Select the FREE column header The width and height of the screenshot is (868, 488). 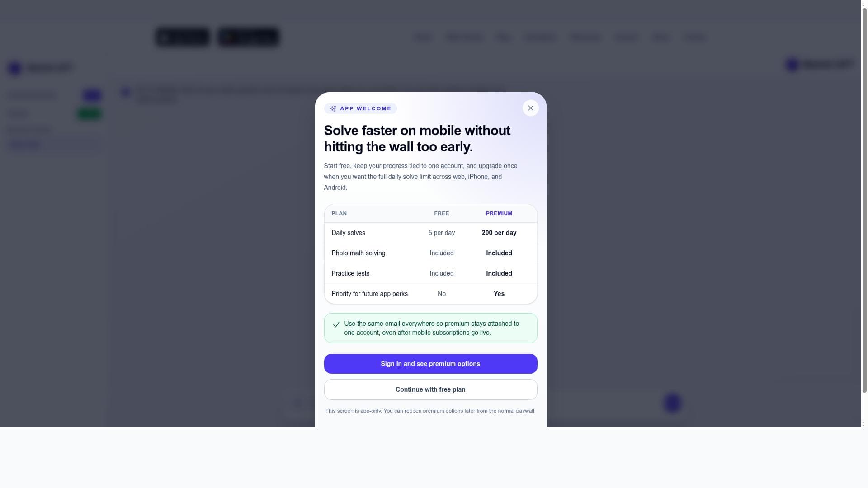pyautogui.click(x=442, y=213)
